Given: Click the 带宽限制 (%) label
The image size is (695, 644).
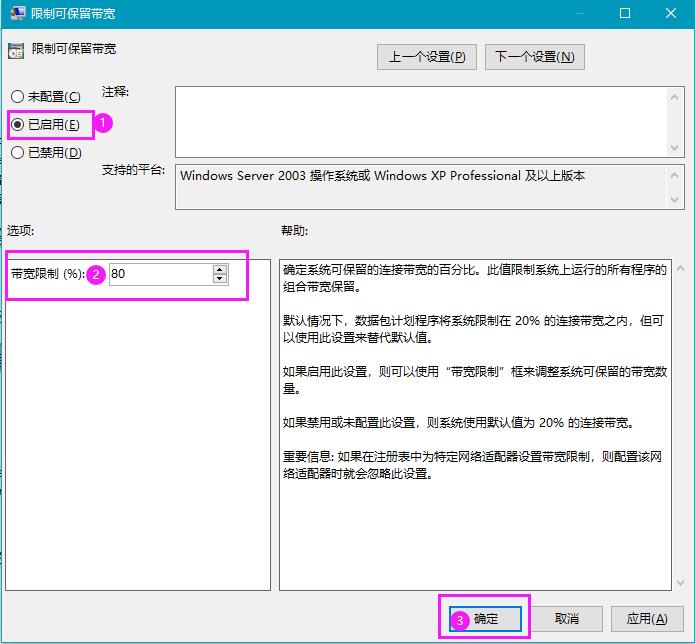Looking at the screenshot, I should [x=48, y=274].
